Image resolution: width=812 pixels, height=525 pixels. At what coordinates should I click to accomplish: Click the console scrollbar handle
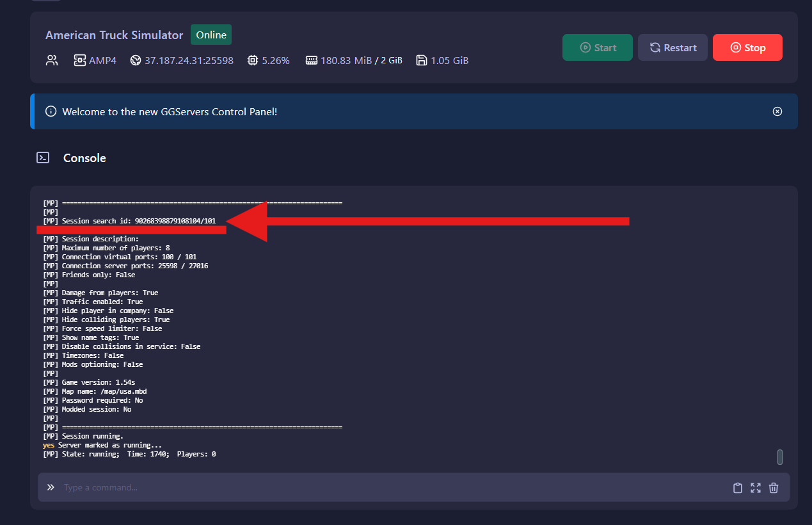[x=780, y=456]
